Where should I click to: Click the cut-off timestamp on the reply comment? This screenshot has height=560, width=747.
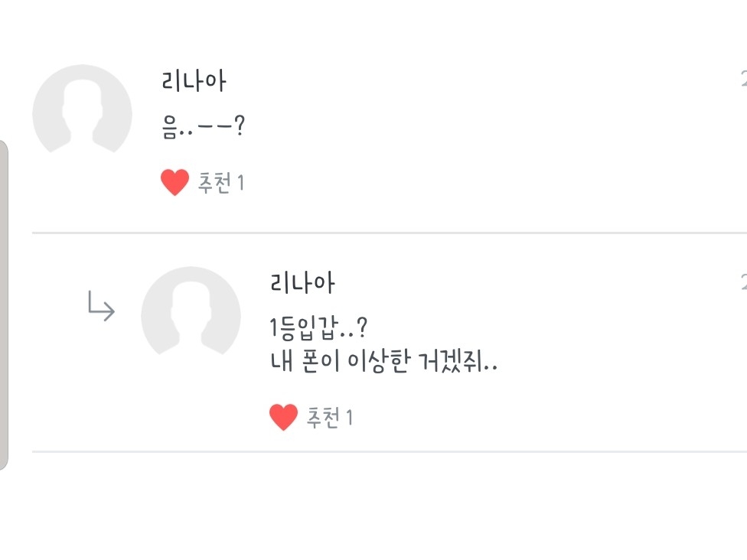click(742, 282)
